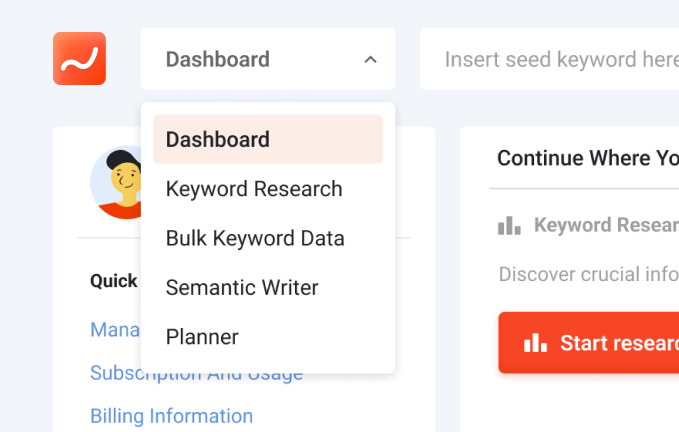Click the user avatar with black cap

coord(116,182)
